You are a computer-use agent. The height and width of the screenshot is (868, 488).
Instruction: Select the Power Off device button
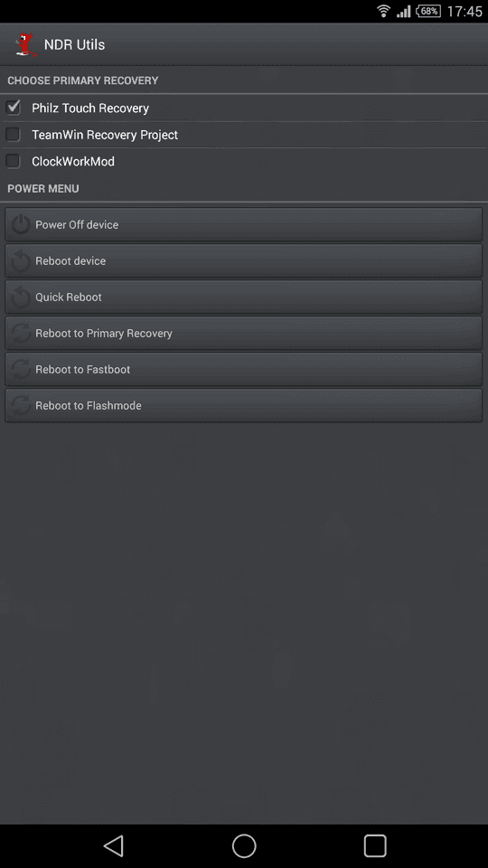243,225
